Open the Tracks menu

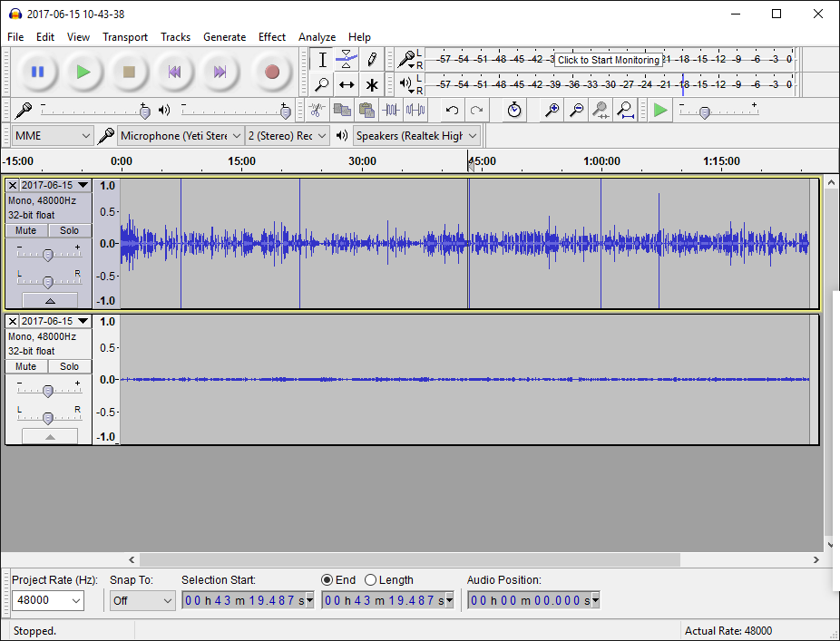(x=175, y=37)
